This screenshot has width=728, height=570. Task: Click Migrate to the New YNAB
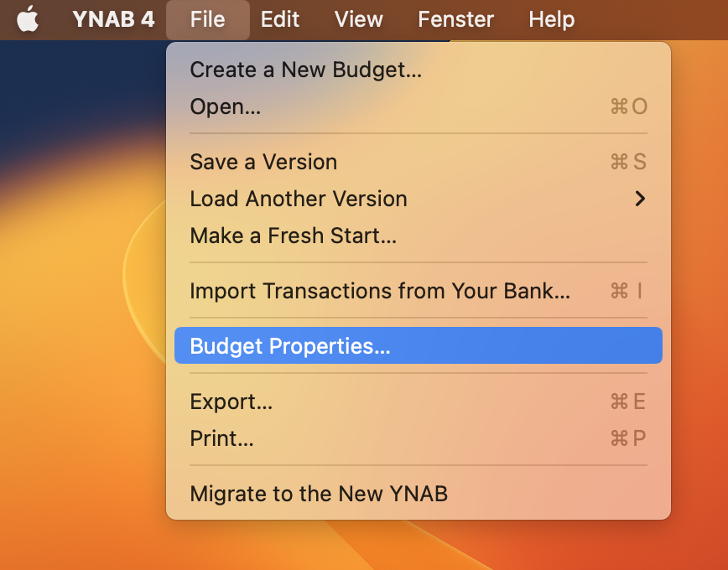pyautogui.click(x=419, y=494)
